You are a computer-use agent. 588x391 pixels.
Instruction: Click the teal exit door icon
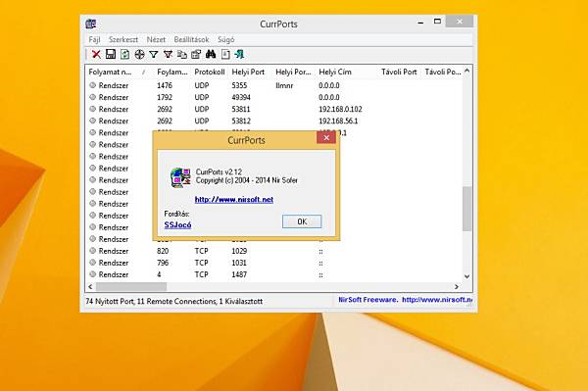(239, 54)
